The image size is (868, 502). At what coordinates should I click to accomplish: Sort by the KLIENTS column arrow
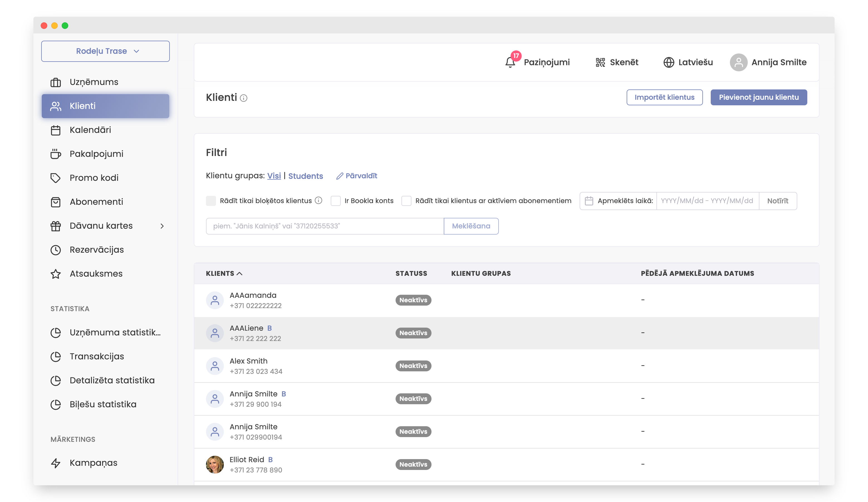coord(240,273)
